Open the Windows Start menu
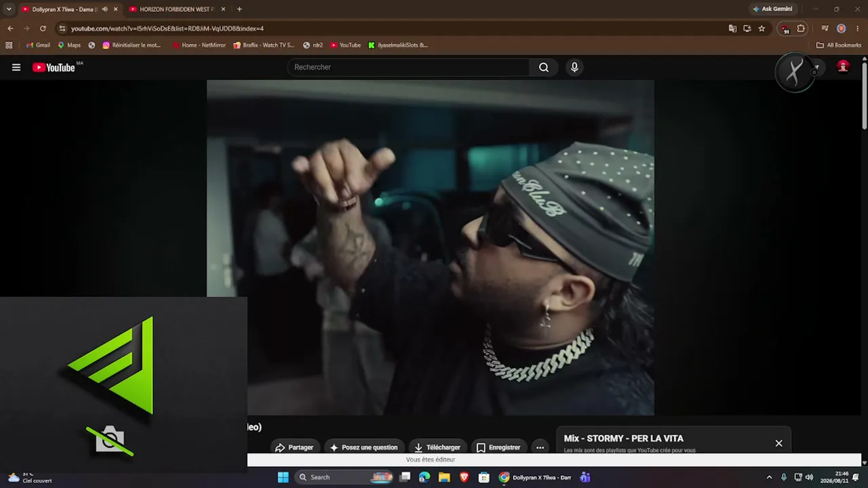Screen dimensions: 868x488 [283, 477]
